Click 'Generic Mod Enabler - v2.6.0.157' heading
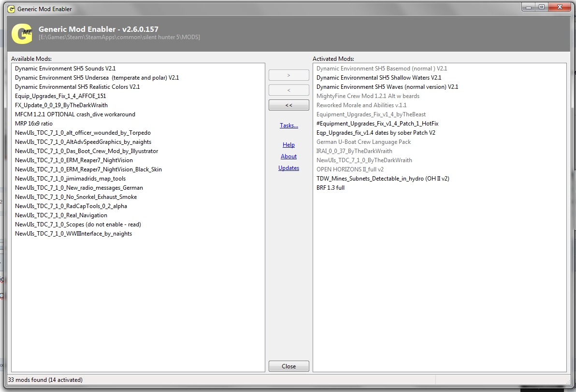 coord(99,29)
